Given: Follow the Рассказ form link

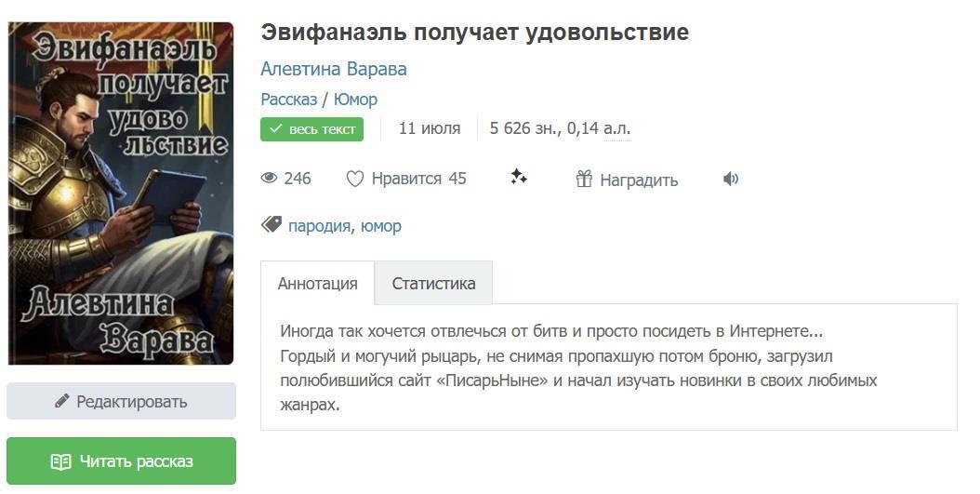Looking at the screenshot, I should (x=288, y=100).
